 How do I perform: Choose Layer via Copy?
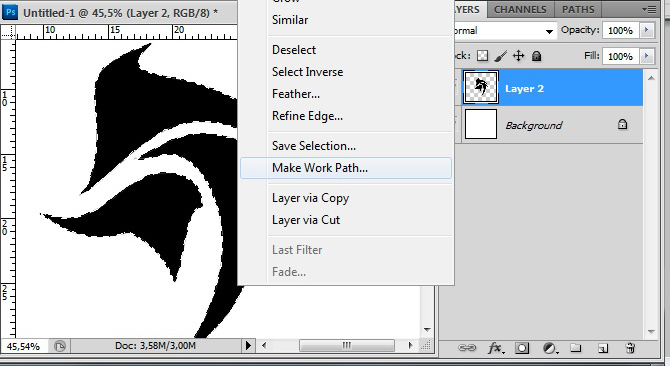pos(311,198)
